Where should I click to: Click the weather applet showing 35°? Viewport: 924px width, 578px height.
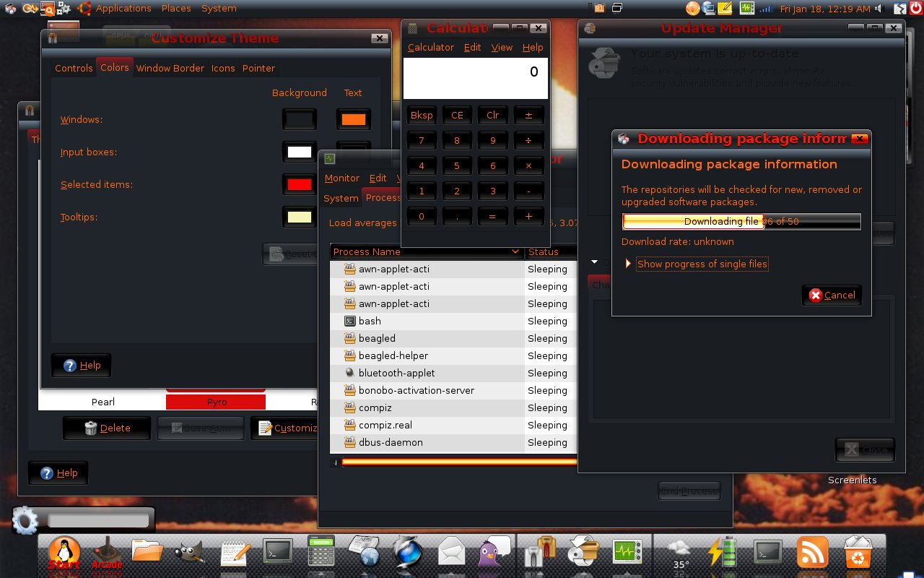(680, 555)
